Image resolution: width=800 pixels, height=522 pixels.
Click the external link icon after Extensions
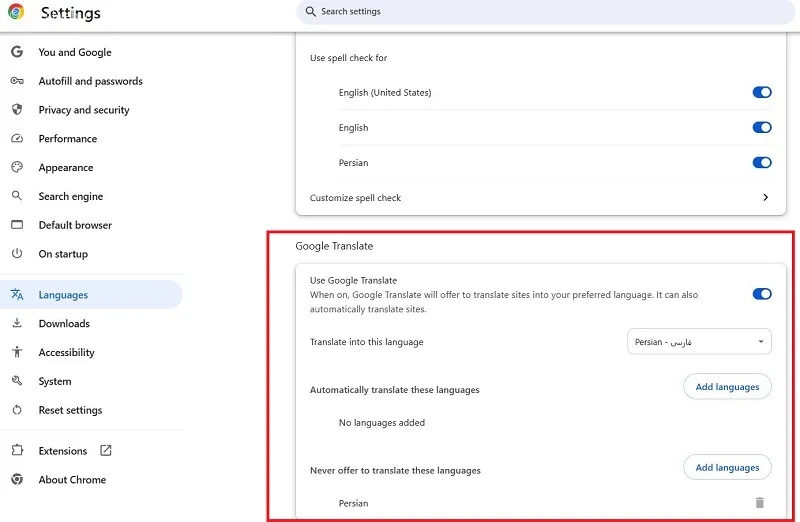(x=106, y=450)
